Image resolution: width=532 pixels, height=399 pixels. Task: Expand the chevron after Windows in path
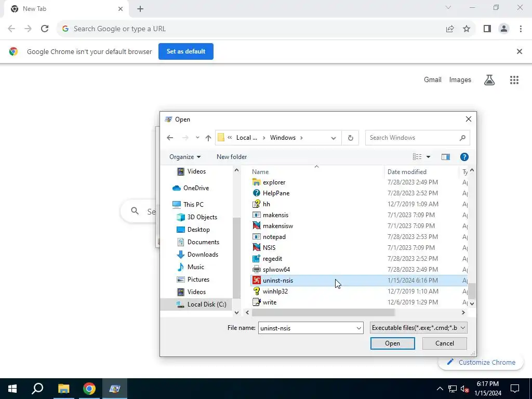pyautogui.click(x=301, y=138)
